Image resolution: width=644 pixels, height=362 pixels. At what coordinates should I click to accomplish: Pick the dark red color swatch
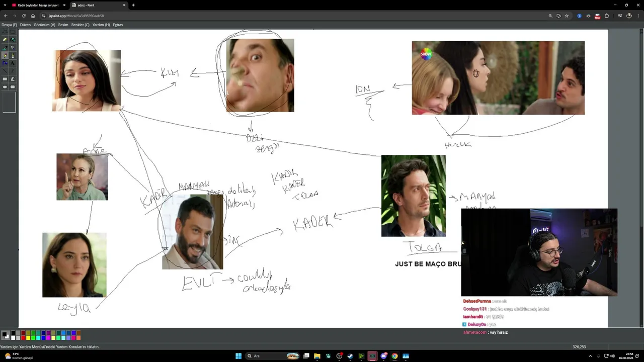[23, 333]
